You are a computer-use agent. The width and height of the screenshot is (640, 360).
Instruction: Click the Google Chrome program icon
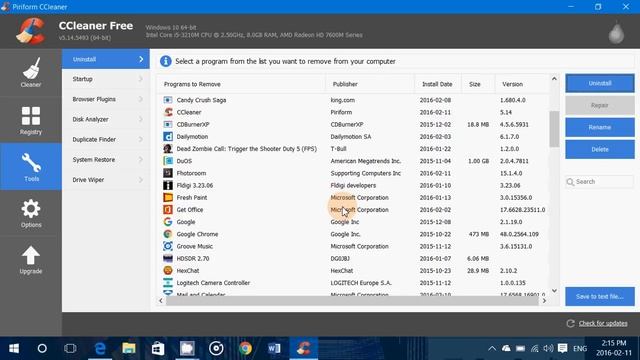168,234
